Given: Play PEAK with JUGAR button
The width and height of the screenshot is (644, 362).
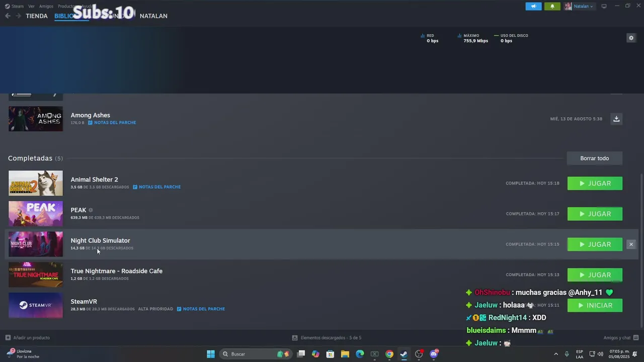Looking at the screenshot, I should [595, 214].
